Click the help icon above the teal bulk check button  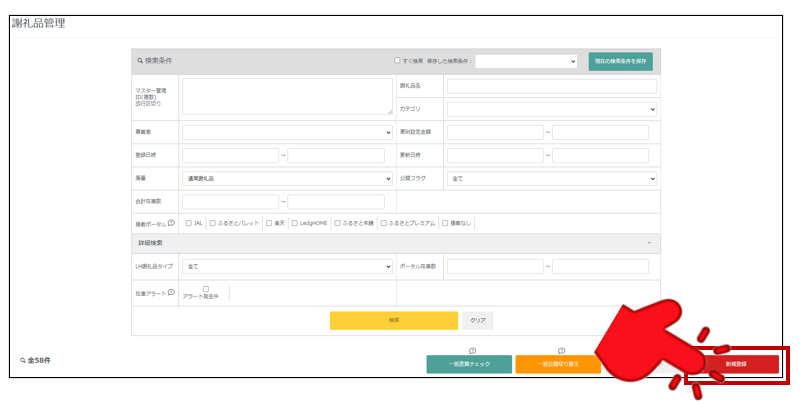472,350
